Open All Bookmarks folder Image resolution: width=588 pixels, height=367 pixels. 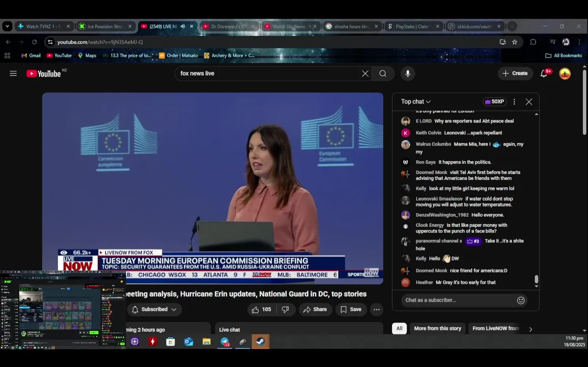coord(564,56)
